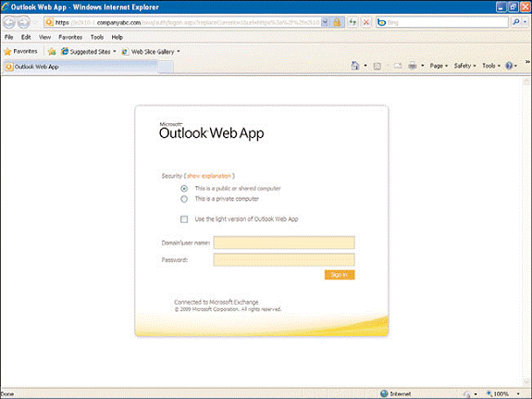Select 'This is a public or shared computer'

184,189
